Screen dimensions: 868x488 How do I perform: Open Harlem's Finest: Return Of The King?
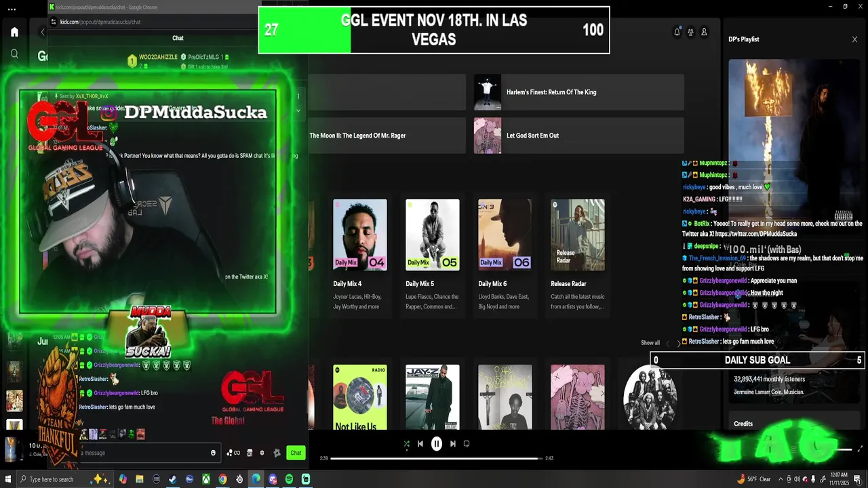point(578,92)
